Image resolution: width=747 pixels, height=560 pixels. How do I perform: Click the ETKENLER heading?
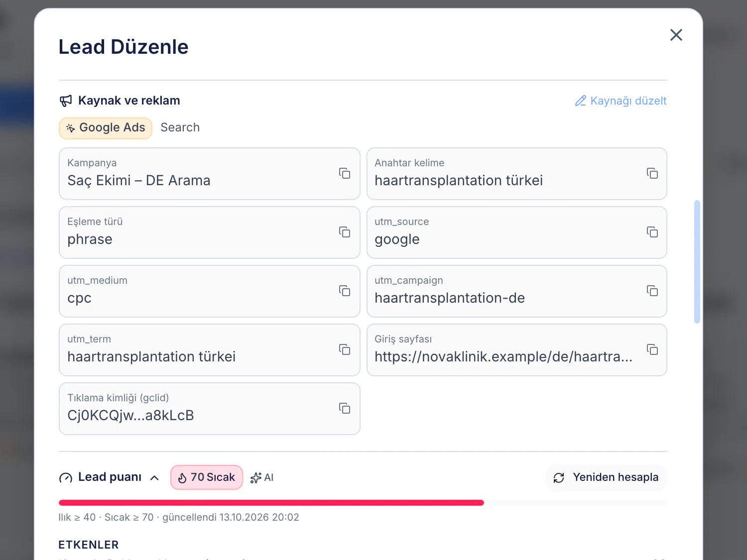pos(89,545)
